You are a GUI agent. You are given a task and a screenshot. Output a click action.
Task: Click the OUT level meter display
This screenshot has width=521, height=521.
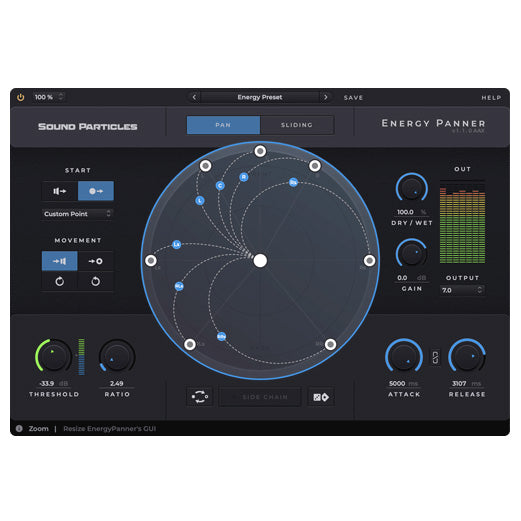[x=462, y=222]
